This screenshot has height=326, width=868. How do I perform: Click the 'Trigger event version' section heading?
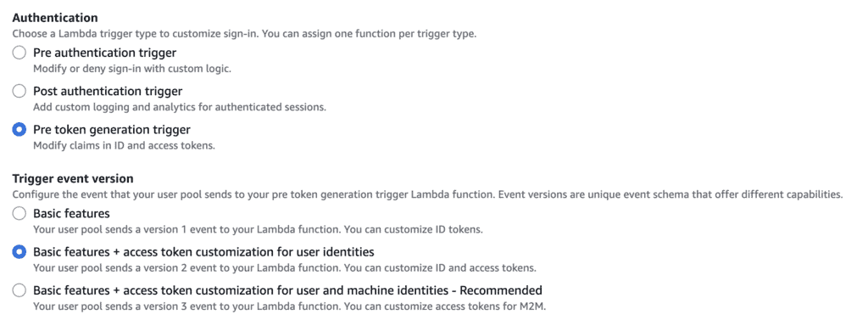click(73, 178)
